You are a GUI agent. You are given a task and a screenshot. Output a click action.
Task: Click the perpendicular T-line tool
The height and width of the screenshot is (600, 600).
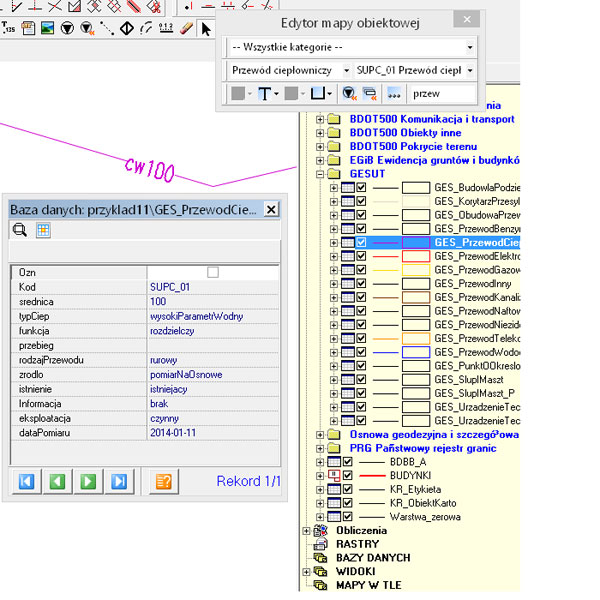34,5
